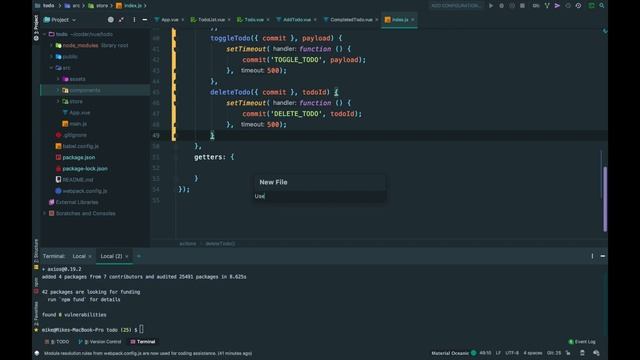Add a new terminal session tab
Image resolution: width=640 pixels, height=360 pixels.
139,256
